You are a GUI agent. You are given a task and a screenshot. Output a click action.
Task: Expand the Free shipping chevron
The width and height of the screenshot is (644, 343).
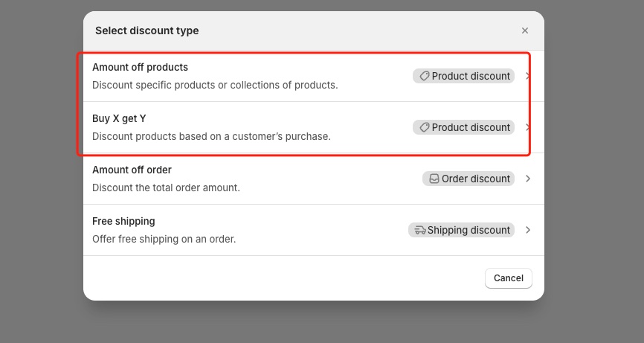click(x=527, y=230)
